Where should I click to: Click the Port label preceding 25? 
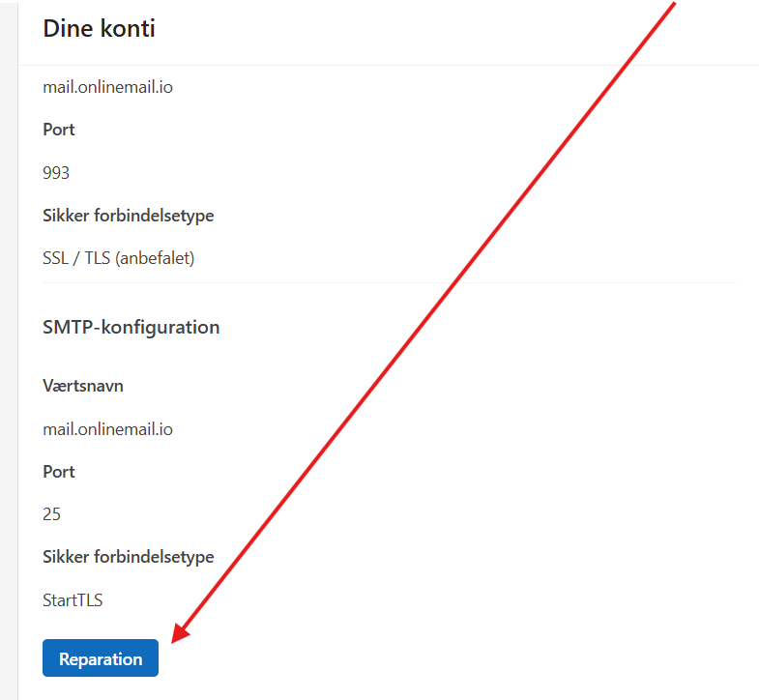[59, 472]
